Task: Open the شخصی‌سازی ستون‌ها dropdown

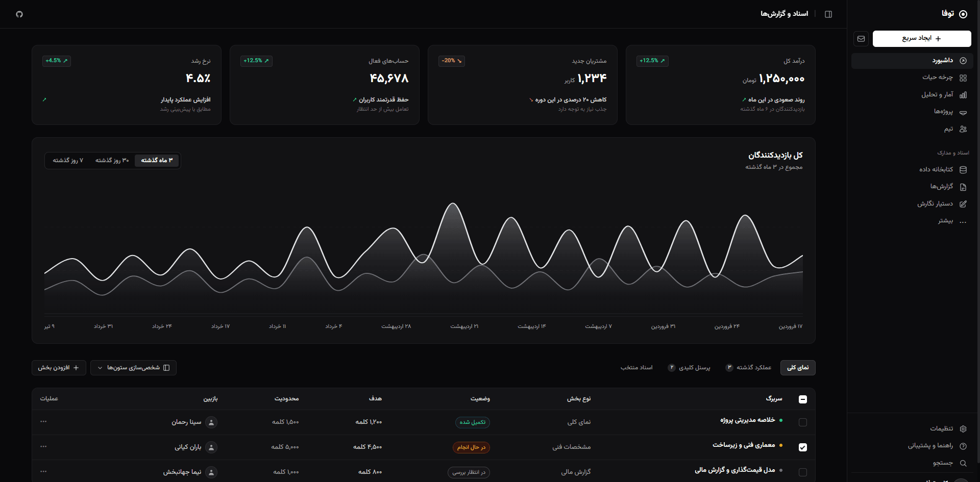Action: [x=133, y=368]
